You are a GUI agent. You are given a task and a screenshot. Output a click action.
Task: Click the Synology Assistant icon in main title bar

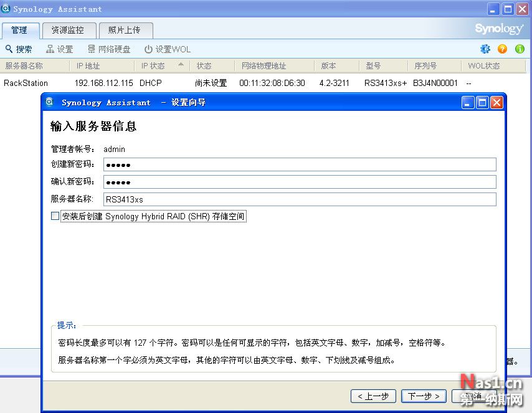6,9
